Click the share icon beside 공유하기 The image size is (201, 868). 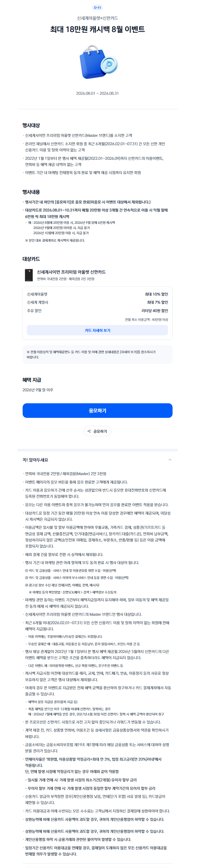(89, 431)
